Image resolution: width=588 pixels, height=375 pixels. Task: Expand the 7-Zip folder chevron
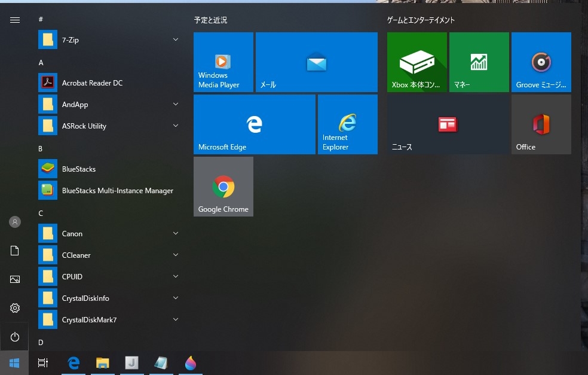point(176,39)
